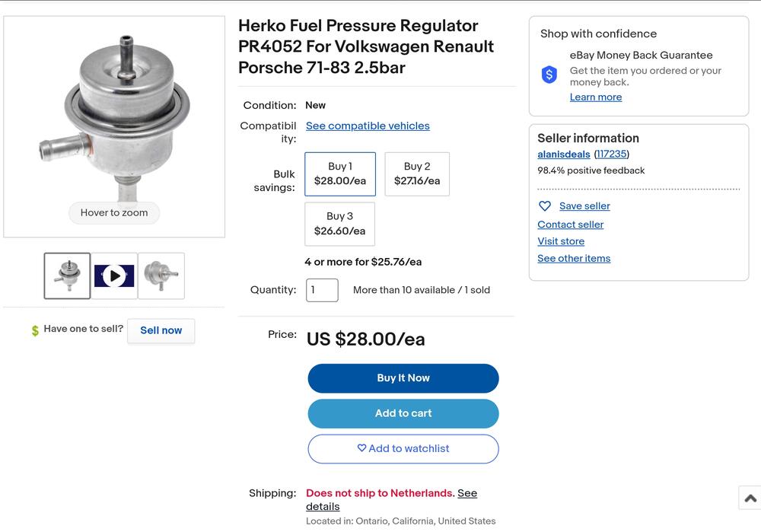Click the Add to cart button
Image resolution: width=761 pixels, height=532 pixels.
(403, 413)
